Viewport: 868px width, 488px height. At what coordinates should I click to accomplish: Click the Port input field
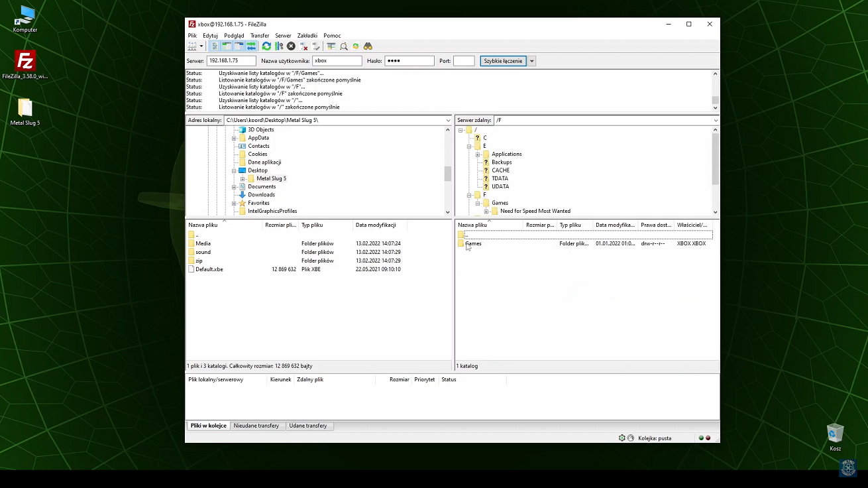tap(464, 61)
